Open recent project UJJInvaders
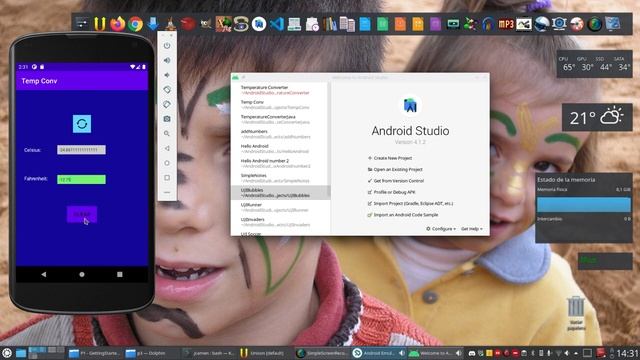This screenshot has width=640, height=360. point(280,222)
